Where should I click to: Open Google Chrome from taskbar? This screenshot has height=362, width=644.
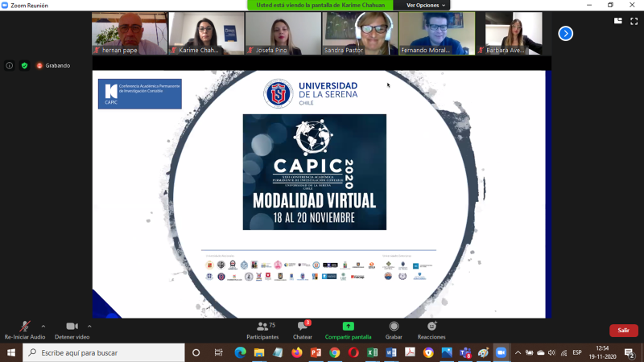[335, 352]
